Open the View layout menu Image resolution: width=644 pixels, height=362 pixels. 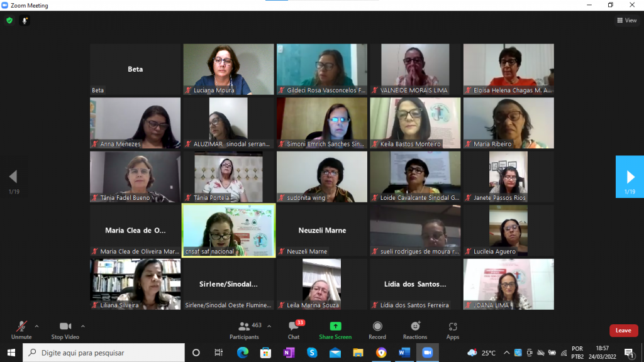coord(627,21)
